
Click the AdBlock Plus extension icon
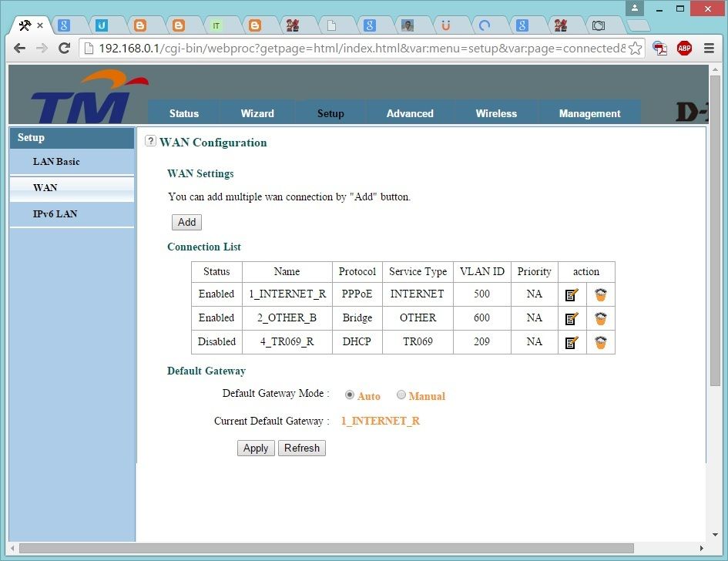[x=684, y=48]
